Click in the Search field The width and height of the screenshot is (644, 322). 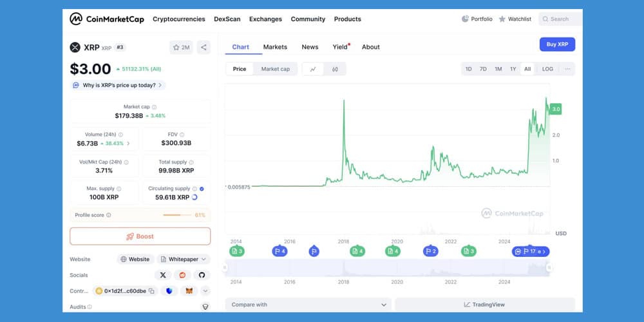[559, 19]
